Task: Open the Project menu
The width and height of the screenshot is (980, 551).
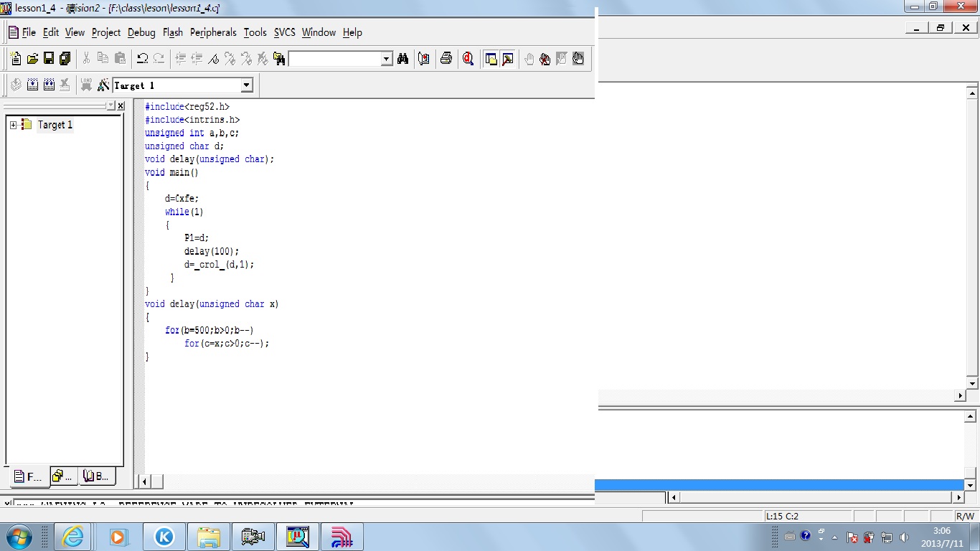Action: [106, 32]
